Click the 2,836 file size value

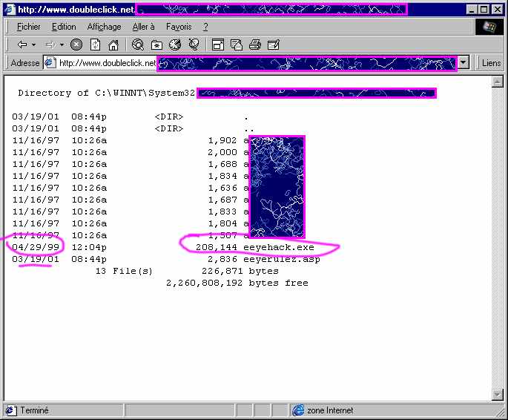pos(222,259)
